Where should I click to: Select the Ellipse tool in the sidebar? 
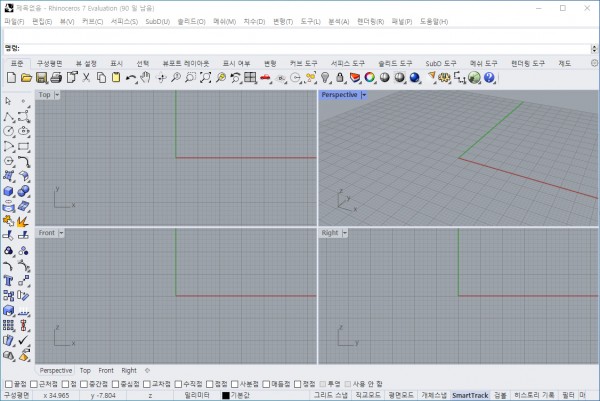click(x=24, y=131)
